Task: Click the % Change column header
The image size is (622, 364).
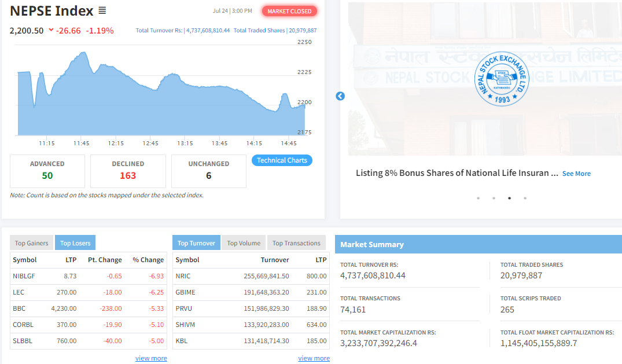Action: [x=148, y=260]
